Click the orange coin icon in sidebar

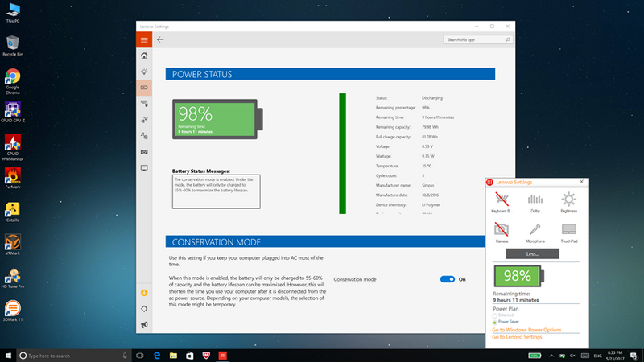click(144, 293)
